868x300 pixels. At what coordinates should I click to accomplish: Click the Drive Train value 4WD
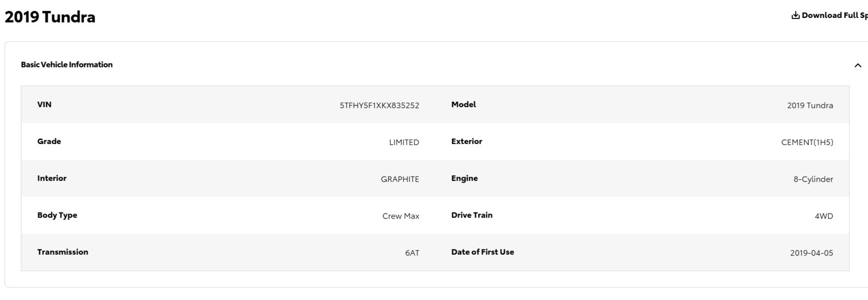pos(823,216)
